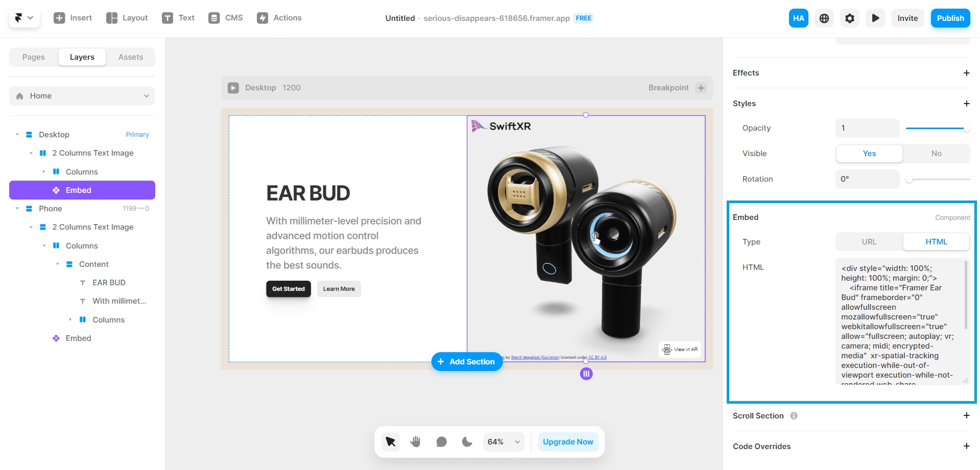This screenshot has width=980, height=470.
Task: Set Visible to Yes
Action: click(869, 154)
